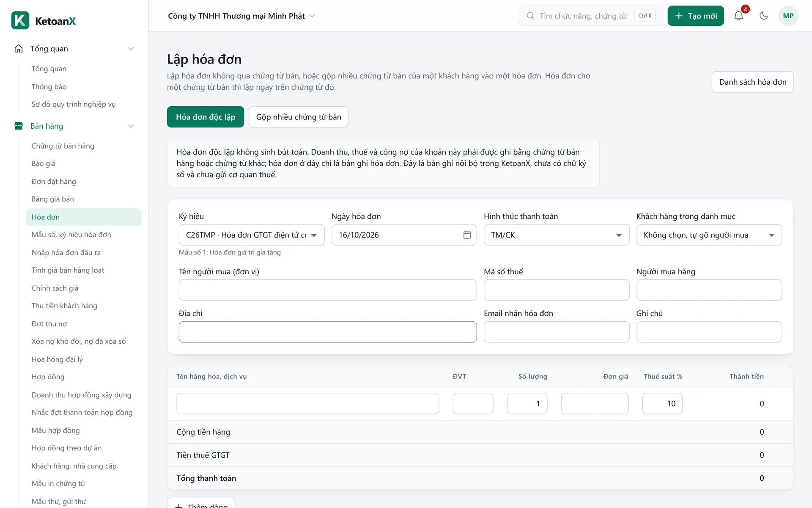The image size is (812, 508).
Task: Collapse the Tổng quan section chevron
Action: tap(131, 49)
